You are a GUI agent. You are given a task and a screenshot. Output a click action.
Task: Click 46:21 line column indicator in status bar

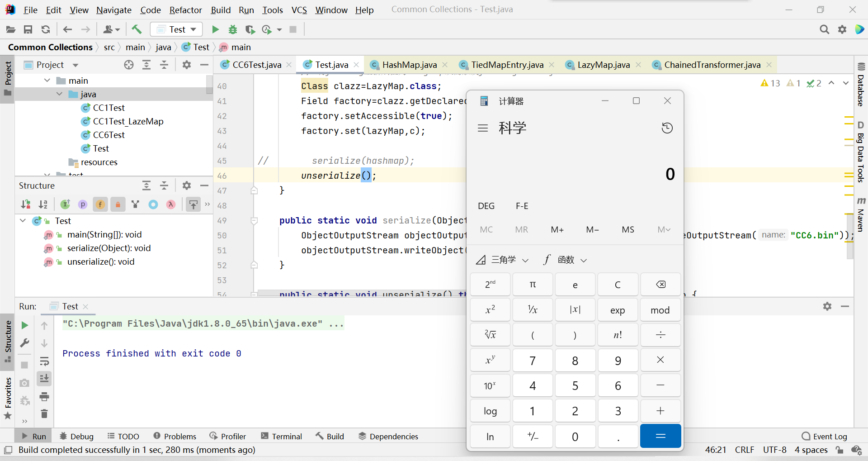click(x=716, y=450)
